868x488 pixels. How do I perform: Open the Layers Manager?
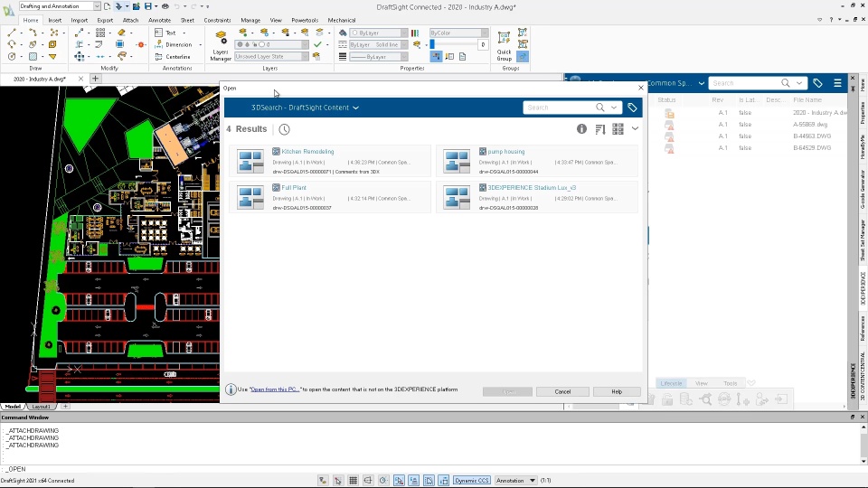[x=221, y=45]
